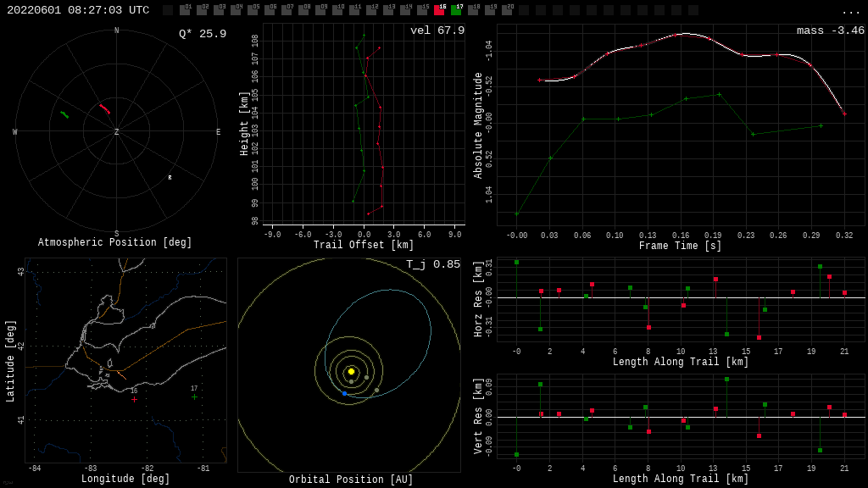Viewport: 868px width, 488px height.
Task: Select station box 03 in top bar
Action: pos(219,10)
